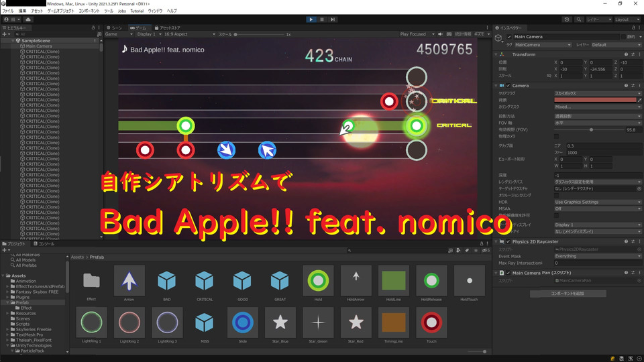Click the Step frame button
The image size is (644, 362).
333,19
